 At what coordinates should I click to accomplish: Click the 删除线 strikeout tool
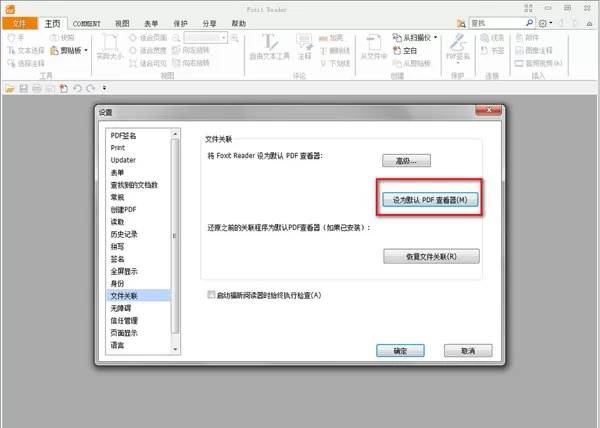click(x=335, y=50)
